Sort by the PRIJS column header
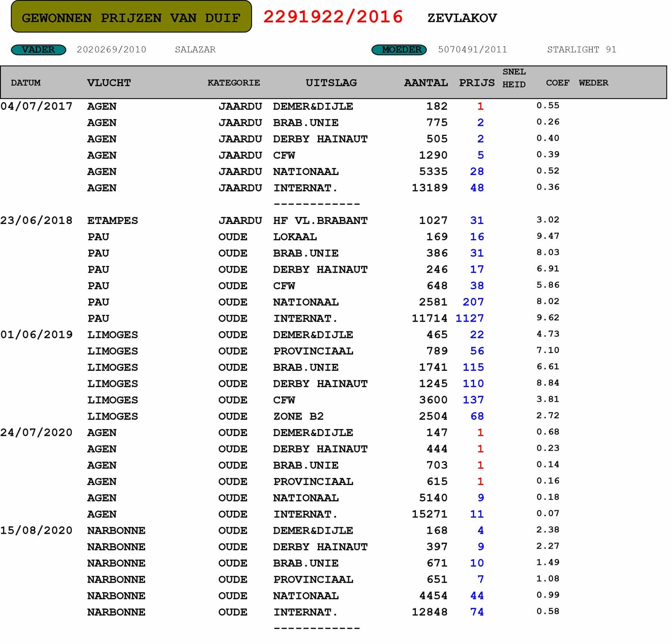The width and height of the screenshot is (672, 644). coord(476,83)
